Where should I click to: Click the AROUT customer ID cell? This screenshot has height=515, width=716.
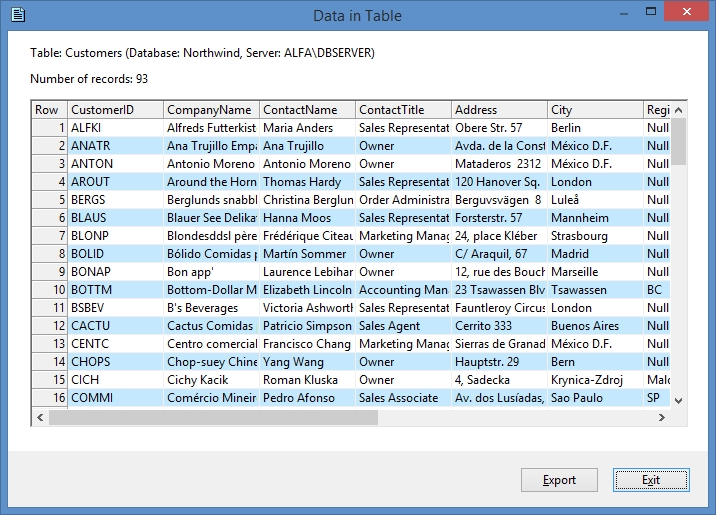tap(115, 182)
